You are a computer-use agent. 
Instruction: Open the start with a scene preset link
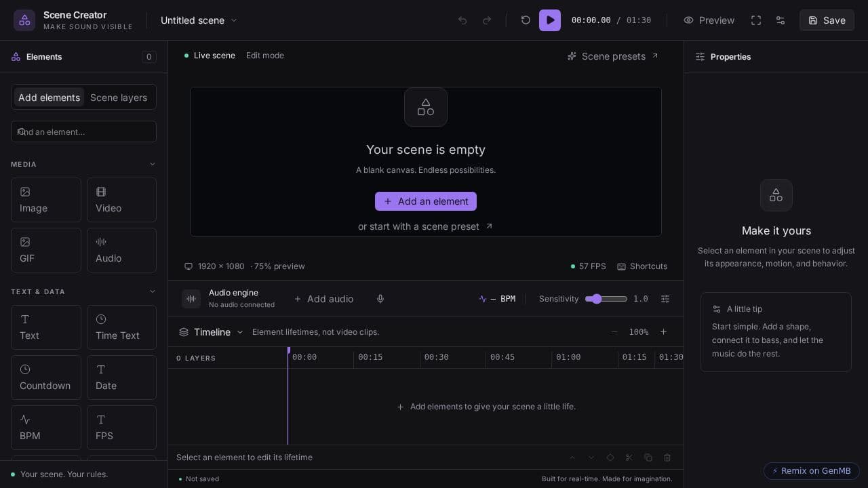[425, 226]
